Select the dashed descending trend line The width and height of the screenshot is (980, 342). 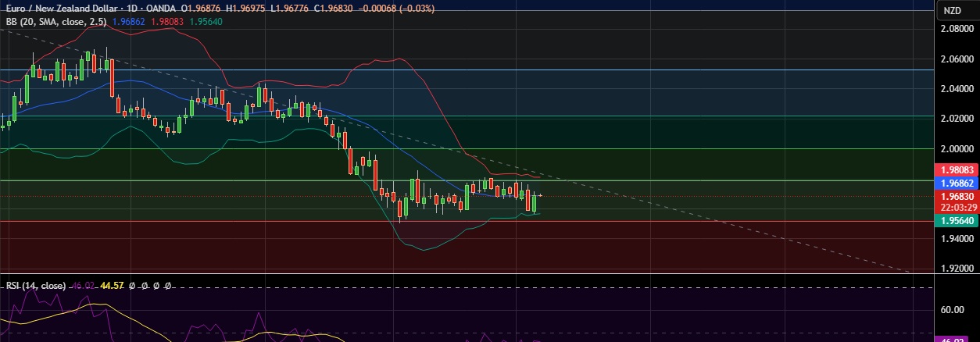coord(703,215)
